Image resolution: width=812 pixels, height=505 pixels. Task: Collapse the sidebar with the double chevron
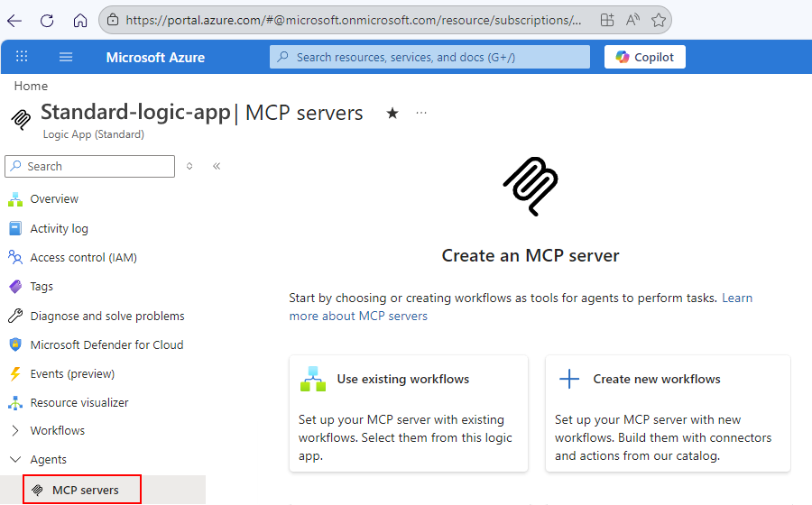(x=217, y=166)
